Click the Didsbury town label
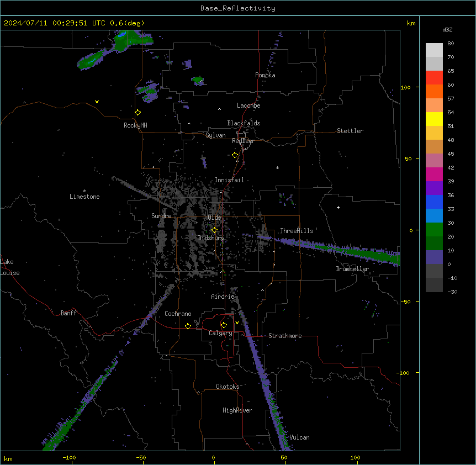Viewport: 476px width, 465px height. point(211,238)
